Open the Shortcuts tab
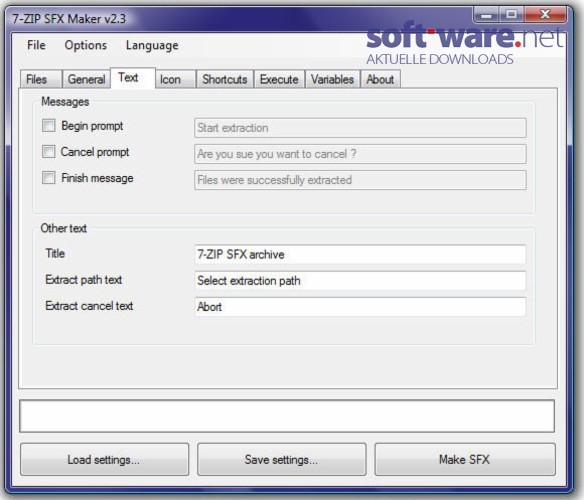Screen dimensions: 584x500 225,79
